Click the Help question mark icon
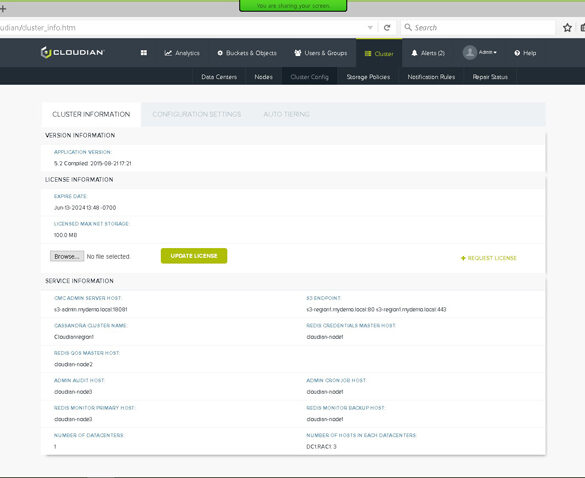The image size is (585, 478). pos(517,53)
